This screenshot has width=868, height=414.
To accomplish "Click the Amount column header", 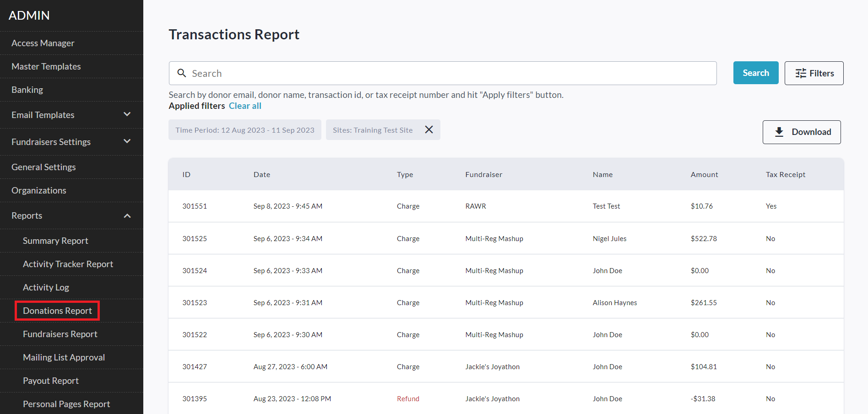I will [x=704, y=175].
